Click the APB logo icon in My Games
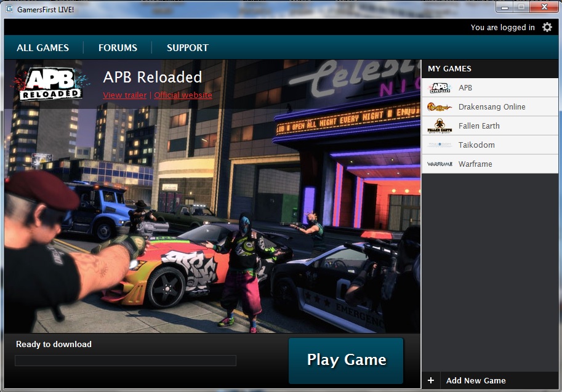This screenshot has width=562, height=392. coord(440,88)
